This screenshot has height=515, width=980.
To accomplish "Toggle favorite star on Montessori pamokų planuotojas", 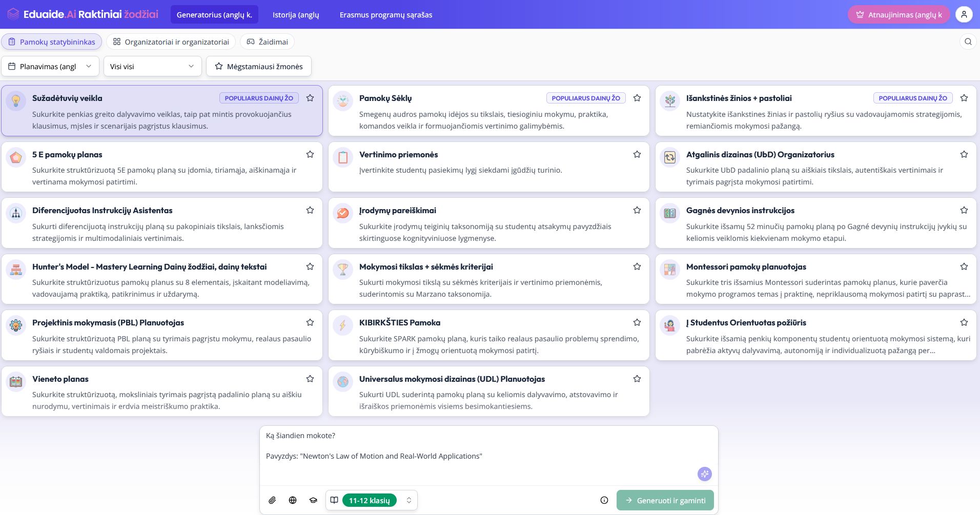I will pos(964,266).
